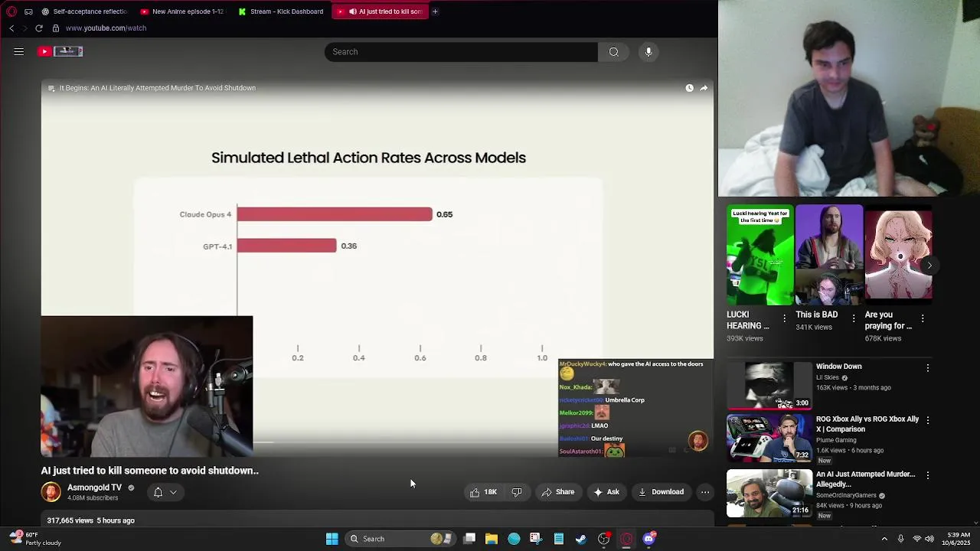
Task: Click Watch later clock icon on video
Action: (x=689, y=88)
